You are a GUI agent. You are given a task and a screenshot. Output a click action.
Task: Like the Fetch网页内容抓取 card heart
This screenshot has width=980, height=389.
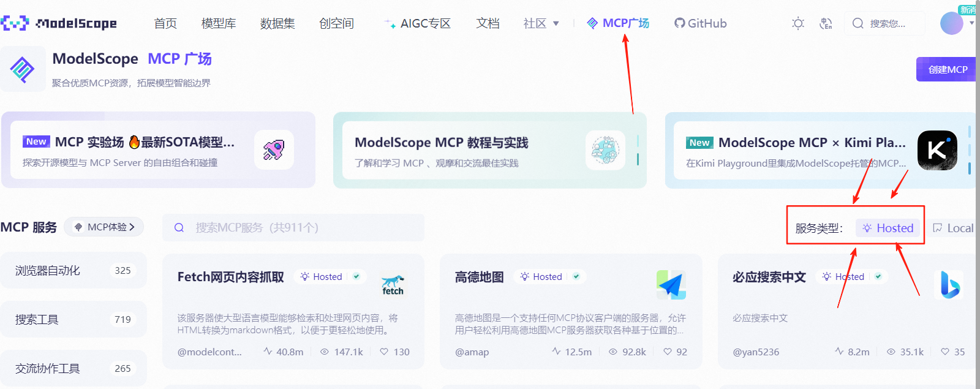[x=384, y=352]
